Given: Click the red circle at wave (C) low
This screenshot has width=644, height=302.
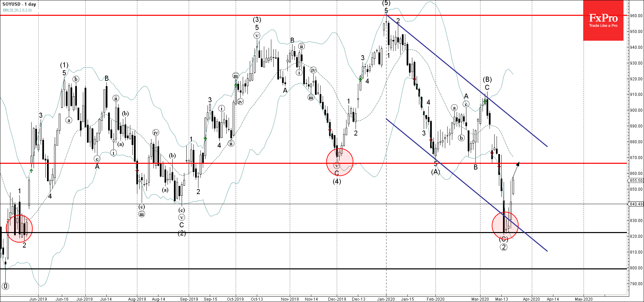Looking at the screenshot, I should pyautogui.click(x=505, y=225).
